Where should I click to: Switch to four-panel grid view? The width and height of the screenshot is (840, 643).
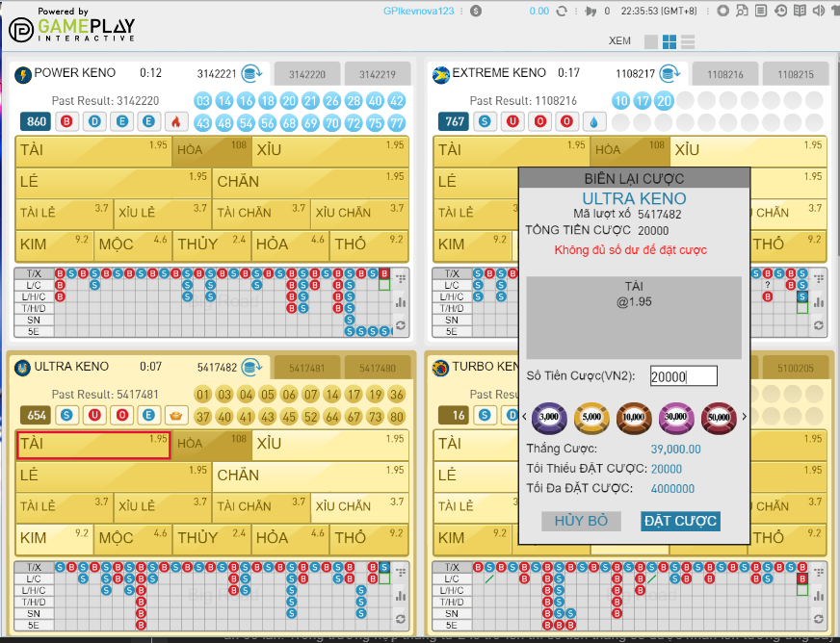click(669, 42)
